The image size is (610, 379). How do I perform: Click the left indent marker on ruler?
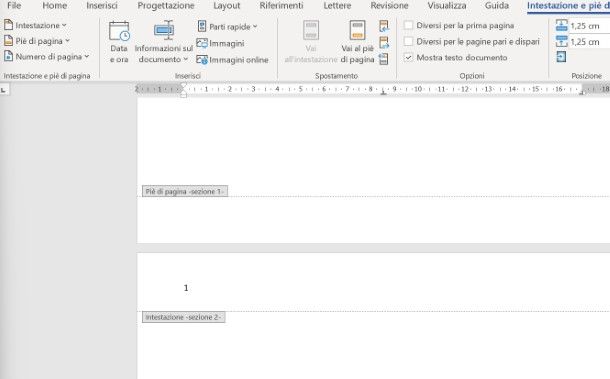[183, 95]
